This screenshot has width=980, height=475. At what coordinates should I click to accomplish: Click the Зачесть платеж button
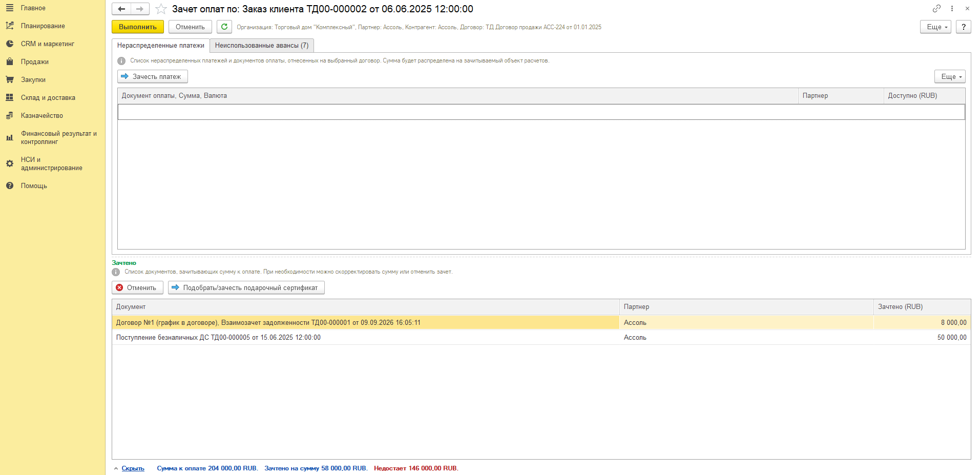point(153,76)
